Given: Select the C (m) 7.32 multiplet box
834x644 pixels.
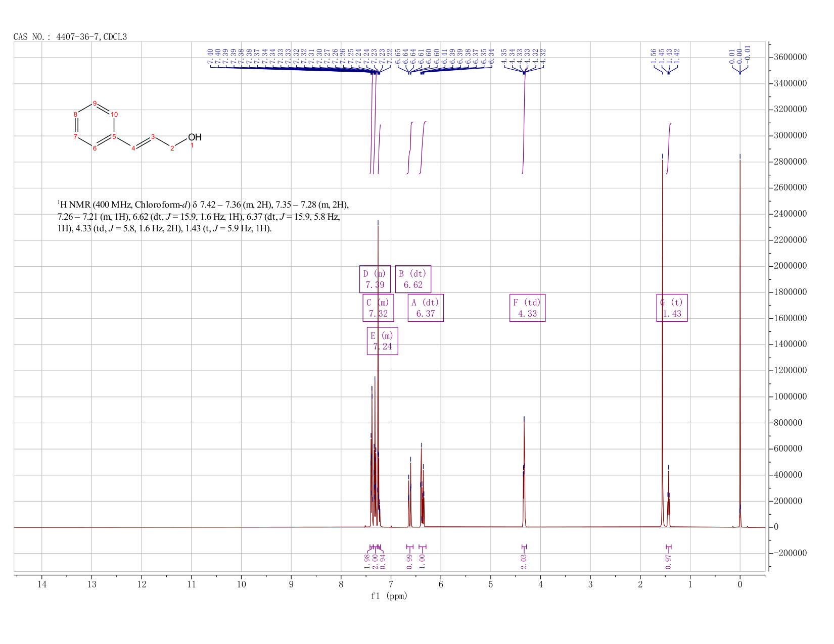Looking at the screenshot, I should (x=378, y=308).
